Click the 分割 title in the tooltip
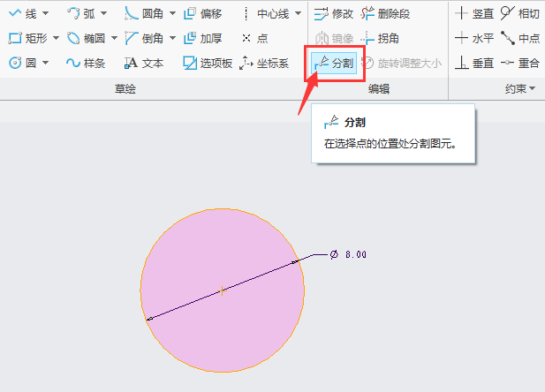 click(x=355, y=123)
